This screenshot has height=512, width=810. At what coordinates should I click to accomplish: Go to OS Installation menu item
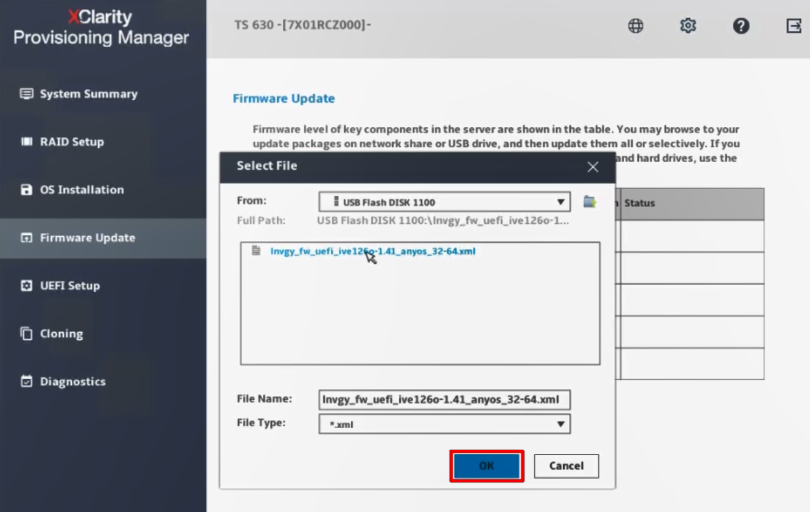pyautogui.click(x=81, y=190)
